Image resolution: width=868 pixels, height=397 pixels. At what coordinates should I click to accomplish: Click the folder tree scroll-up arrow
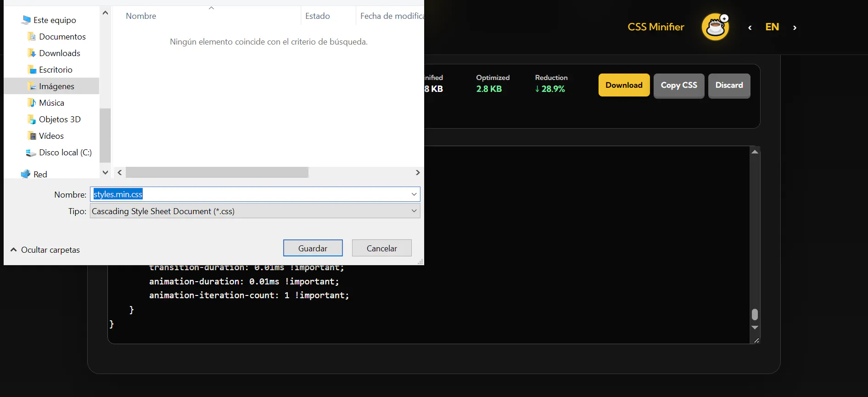coord(105,13)
